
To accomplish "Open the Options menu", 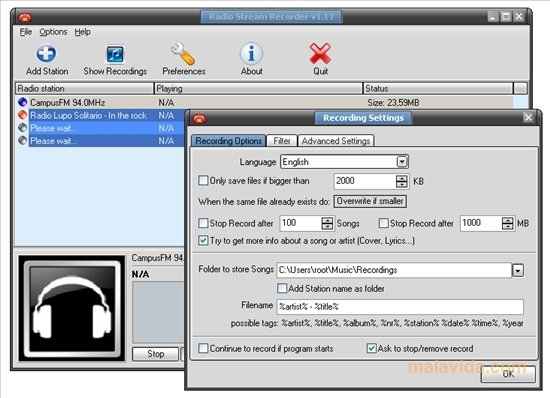I will pos(53,32).
